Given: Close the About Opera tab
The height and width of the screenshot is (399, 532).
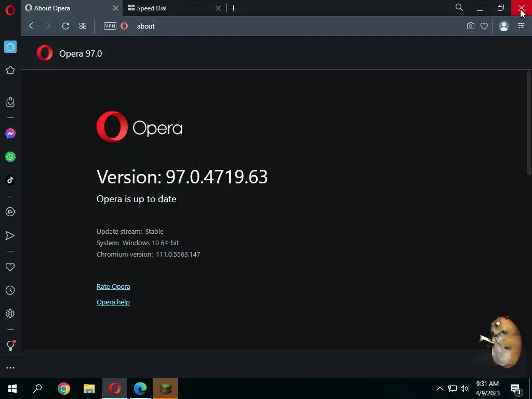Looking at the screenshot, I should click(x=115, y=8).
